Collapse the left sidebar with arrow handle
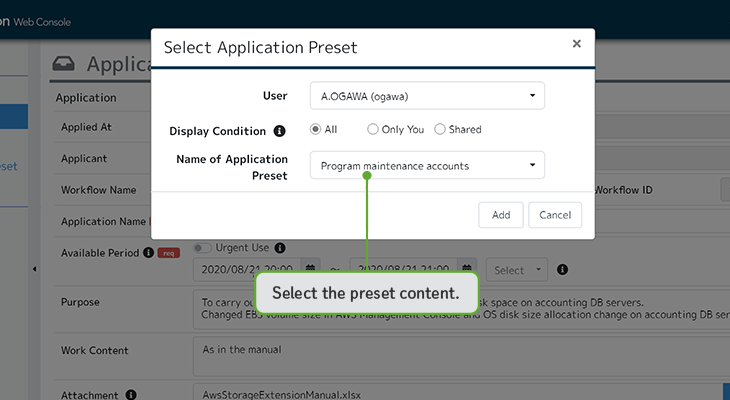 pyautogui.click(x=36, y=269)
